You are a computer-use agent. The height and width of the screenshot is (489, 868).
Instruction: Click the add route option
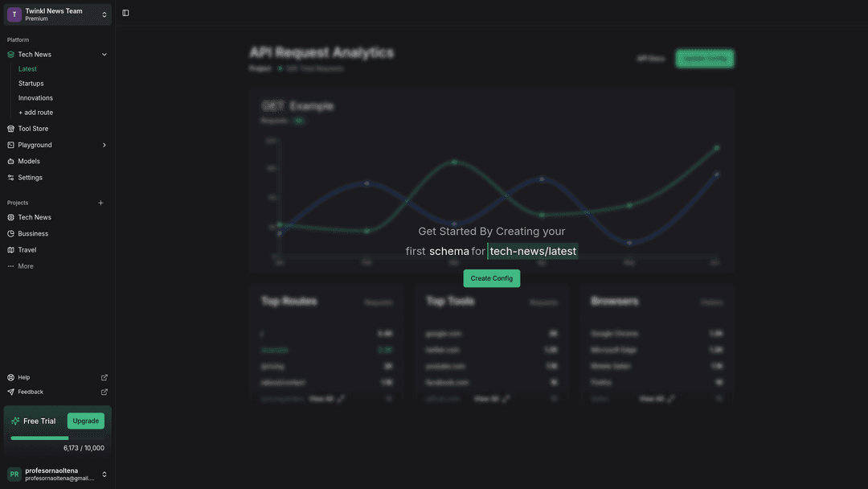[35, 113]
